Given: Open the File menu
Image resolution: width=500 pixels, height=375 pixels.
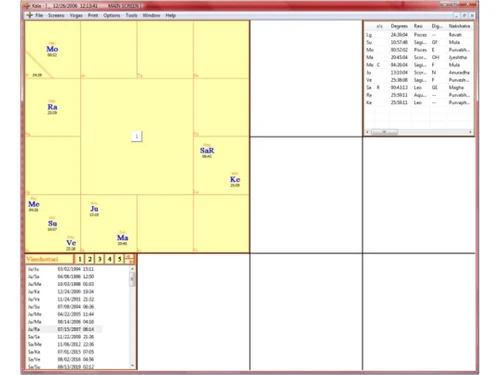Looking at the screenshot, I should point(39,15).
